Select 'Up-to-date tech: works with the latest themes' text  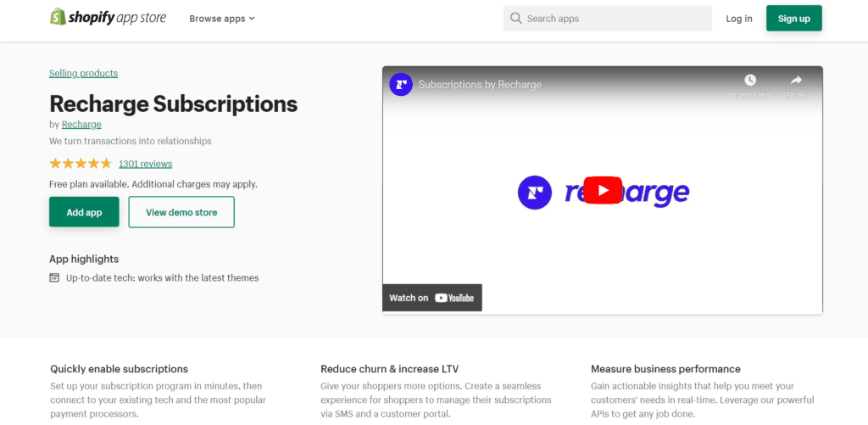[162, 277]
